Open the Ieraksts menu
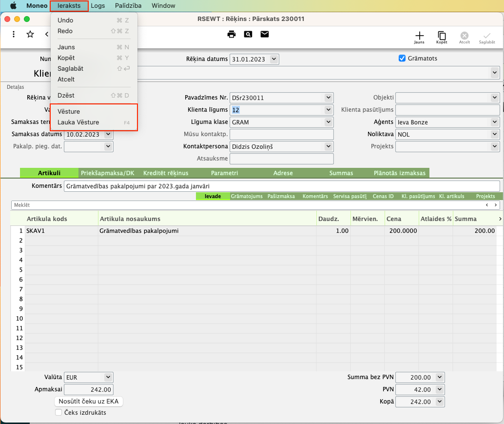504x424 pixels. point(69,6)
